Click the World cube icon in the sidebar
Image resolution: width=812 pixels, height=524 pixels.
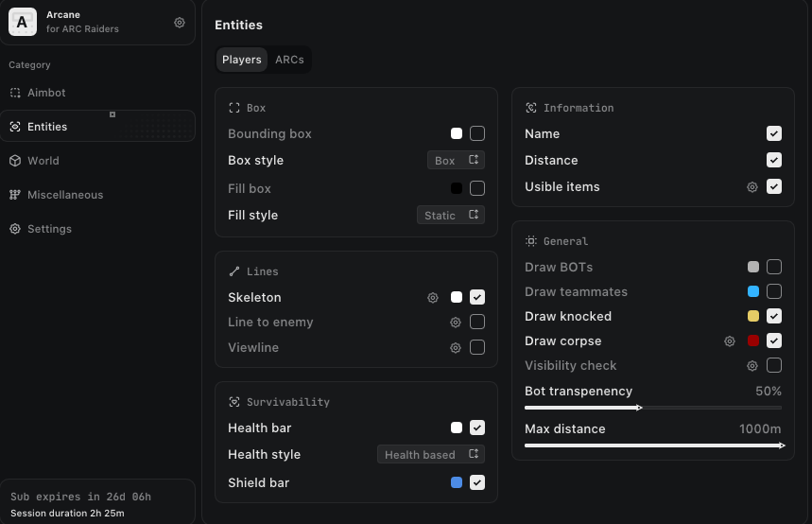pos(15,161)
